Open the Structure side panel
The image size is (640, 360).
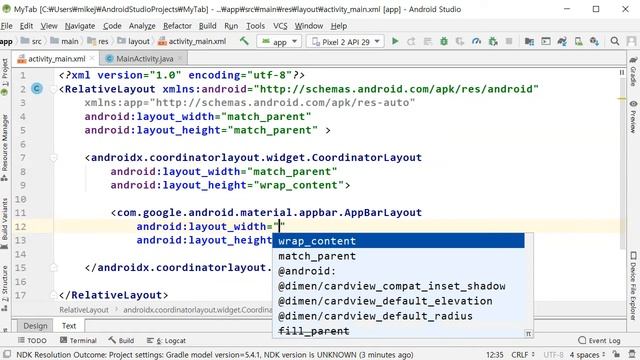pos(4,289)
